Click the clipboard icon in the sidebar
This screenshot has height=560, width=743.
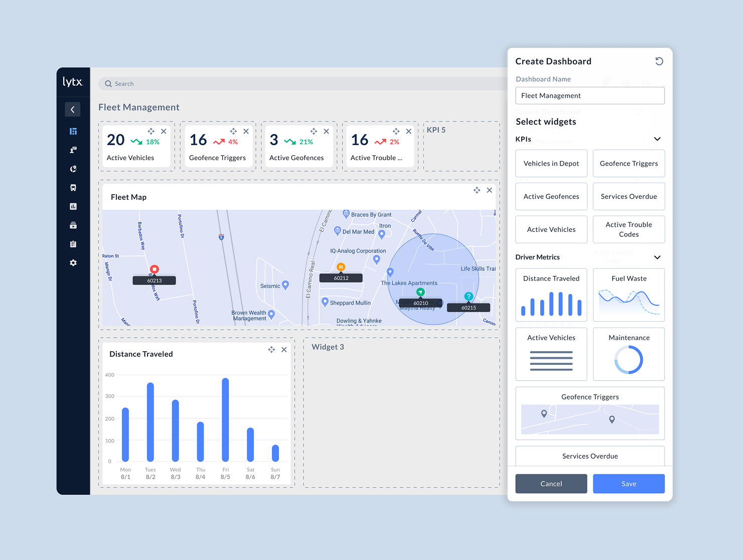73,244
